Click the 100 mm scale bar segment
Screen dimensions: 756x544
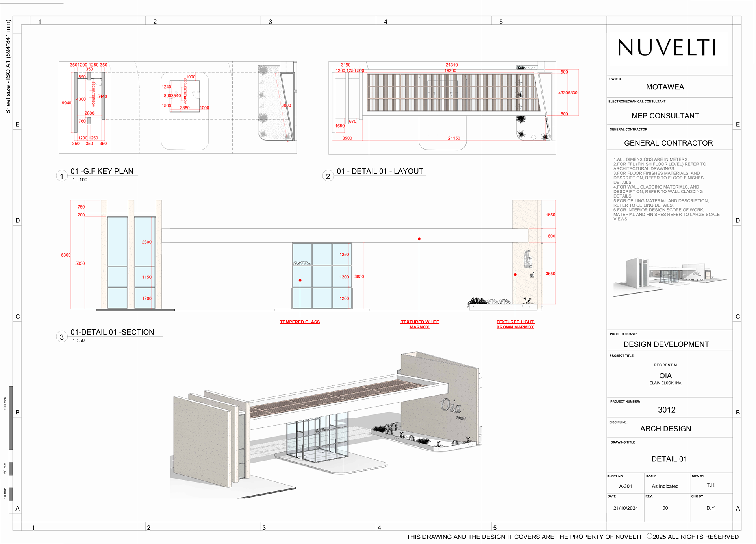tap(11, 418)
